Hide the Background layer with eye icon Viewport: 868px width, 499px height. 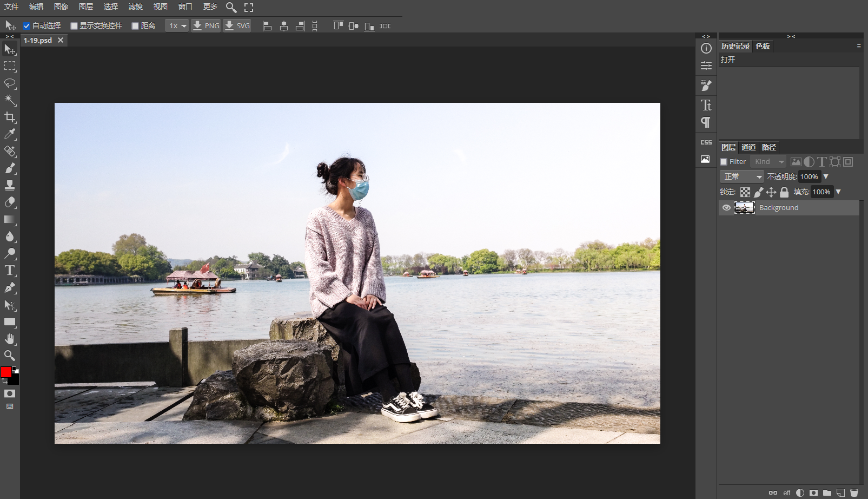pyautogui.click(x=726, y=208)
